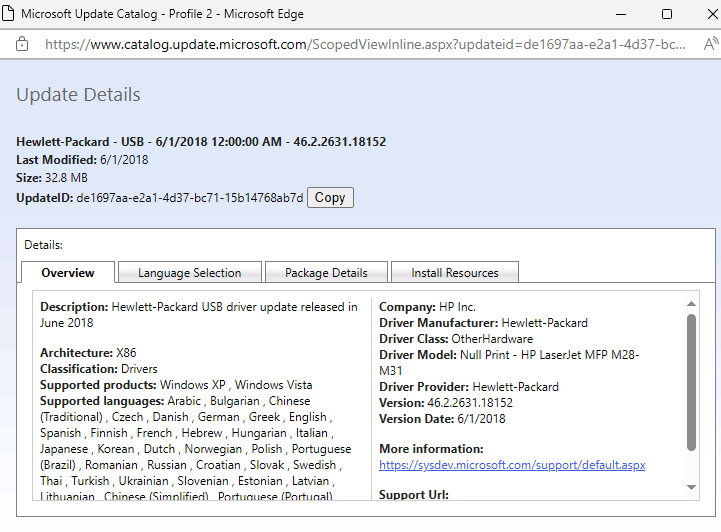Minimize the Microsoft Edge window
Image resolution: width=721 pixels, height=532 pixels.
pyautogui.click(x=621, y=14)
